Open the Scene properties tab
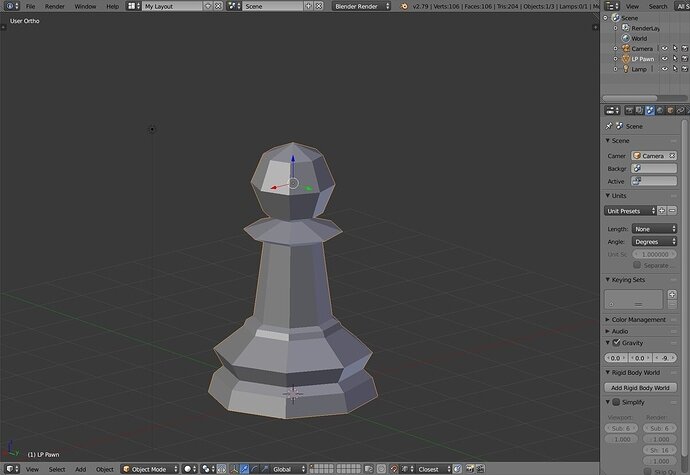This screenshot has height=475, width=690. [x=650, y=110]
